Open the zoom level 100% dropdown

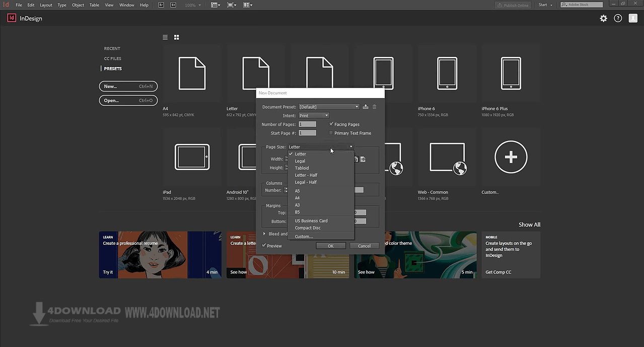click(x=193, y=5)
